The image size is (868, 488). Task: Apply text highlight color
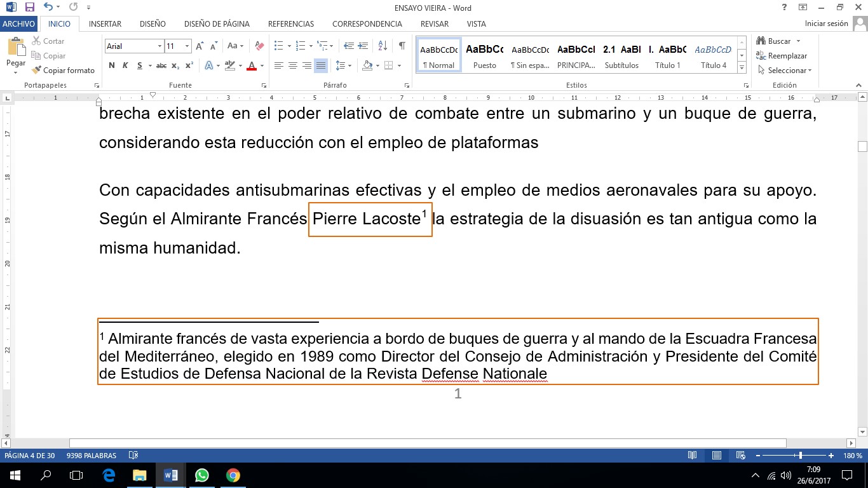[230, 65]
